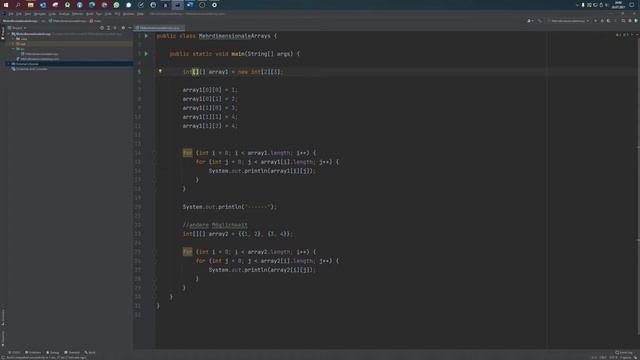This screenshot has width=640, height=360.
Task: Run class from line 1 gutter arrow
Action: point(146,36)
